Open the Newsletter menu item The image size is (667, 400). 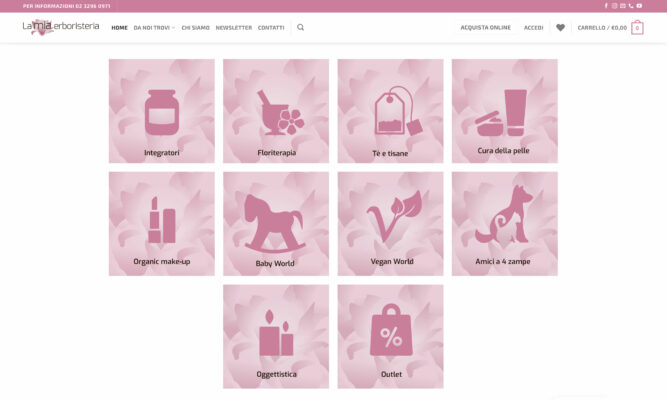coord(234,28)
